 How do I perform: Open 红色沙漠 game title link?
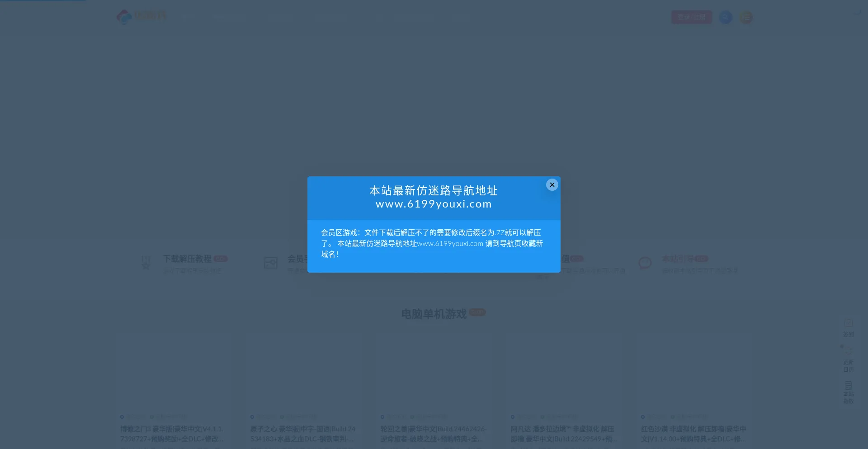click(694, 434)
